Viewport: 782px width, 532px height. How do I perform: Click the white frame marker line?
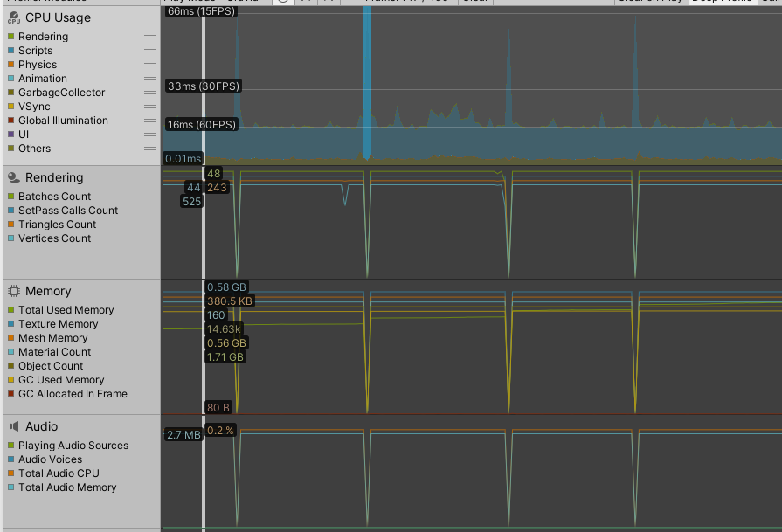point(203,262)
